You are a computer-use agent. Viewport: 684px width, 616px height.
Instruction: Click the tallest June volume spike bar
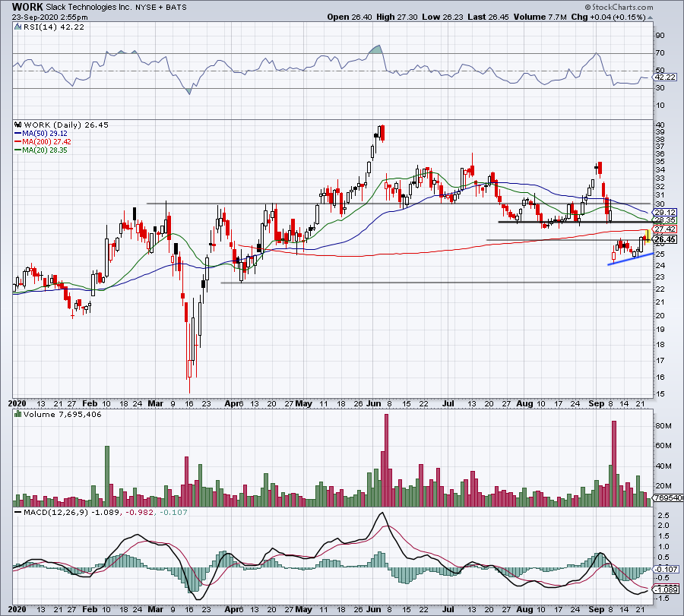pyautogui.click(x=386, y=460)
